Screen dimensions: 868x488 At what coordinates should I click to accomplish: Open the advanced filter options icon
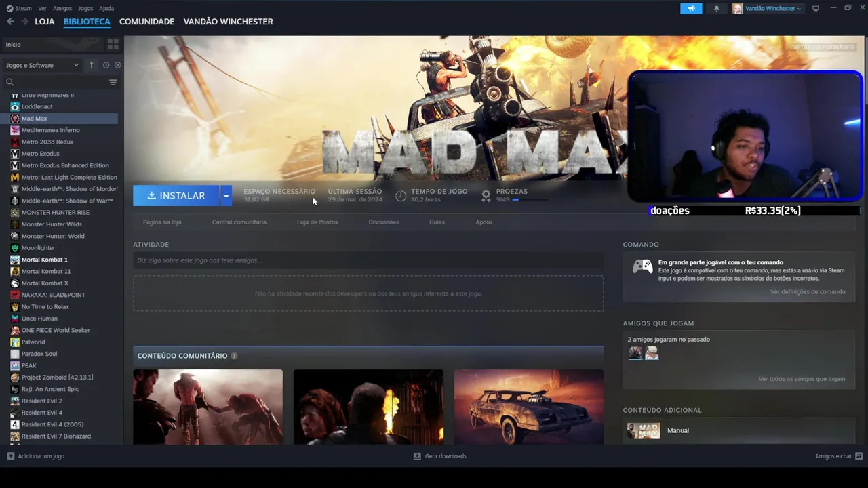[x=113, y=82]
